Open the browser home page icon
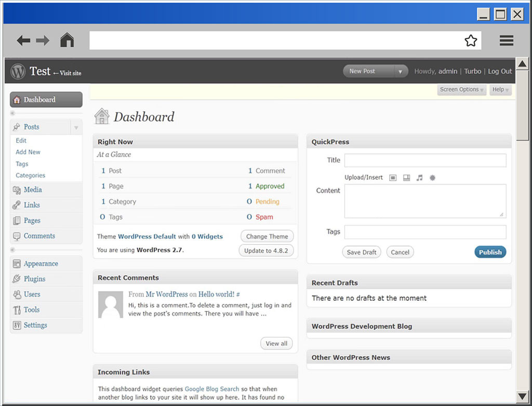Screen dimensions: 532x406 coord(67,40)
